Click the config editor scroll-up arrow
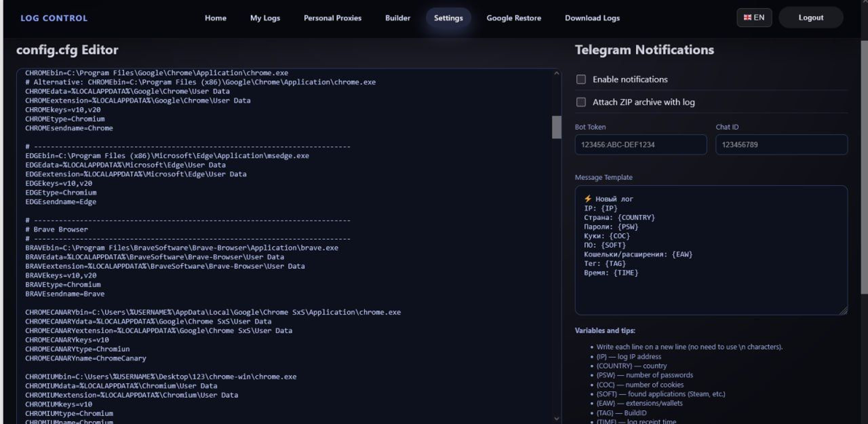Image resolution: width=868 pixels, height=424 pixels. tap(557, 73)
